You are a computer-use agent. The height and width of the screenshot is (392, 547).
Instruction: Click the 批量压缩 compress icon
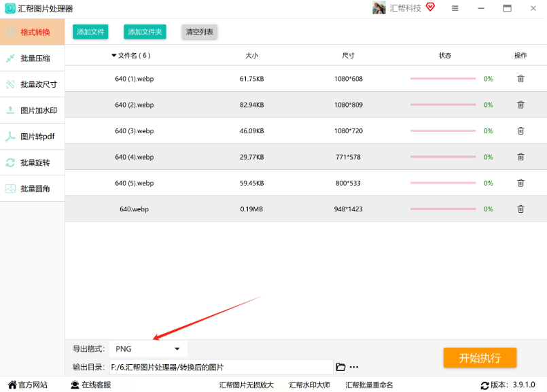click(x=10, y=58)
